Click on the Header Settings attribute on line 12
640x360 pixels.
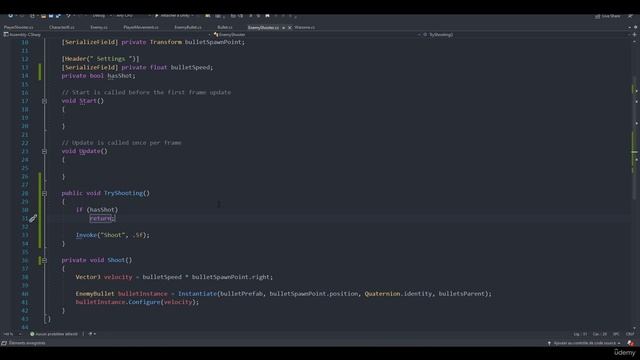point(100,59)
